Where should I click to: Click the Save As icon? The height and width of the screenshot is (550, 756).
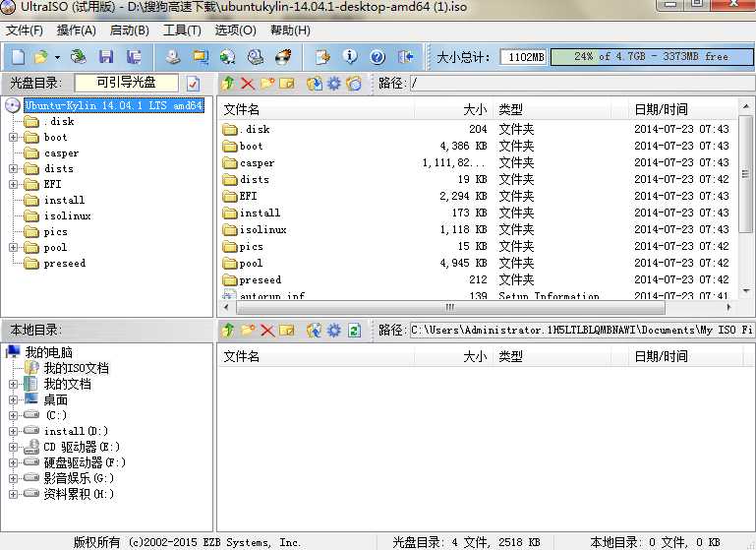134,57
